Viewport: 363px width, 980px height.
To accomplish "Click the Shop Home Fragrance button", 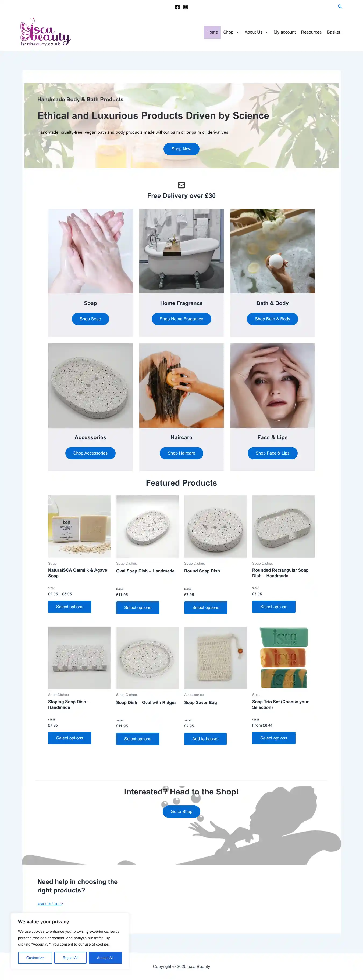I will click(x=181, y=319).
